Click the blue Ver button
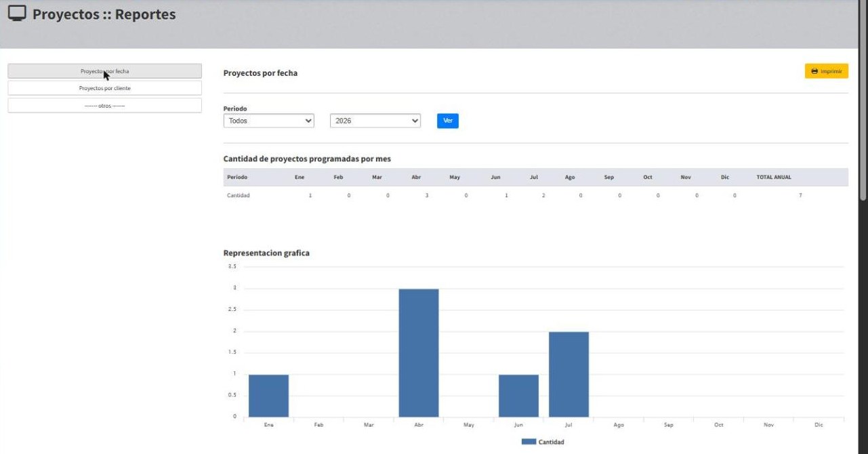The image size is (868, 454). click(x=447, y=121)
